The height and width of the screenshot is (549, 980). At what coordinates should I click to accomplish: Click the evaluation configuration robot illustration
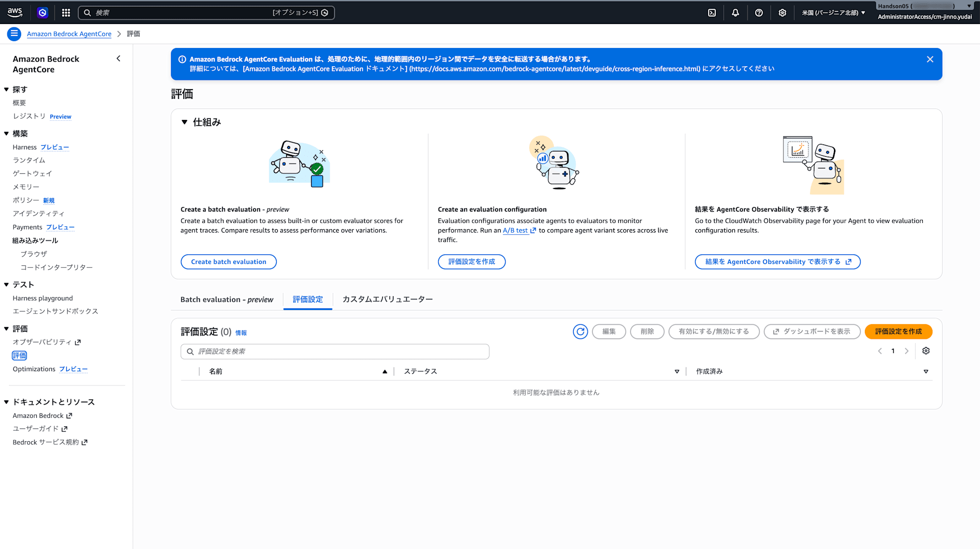pos(555,163)
